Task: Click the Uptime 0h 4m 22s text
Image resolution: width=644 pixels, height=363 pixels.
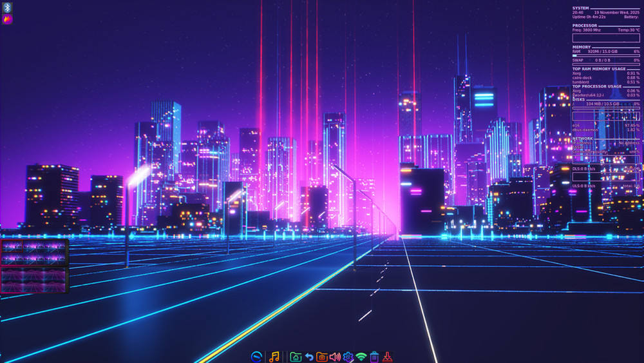Action: tap(589, 17)
